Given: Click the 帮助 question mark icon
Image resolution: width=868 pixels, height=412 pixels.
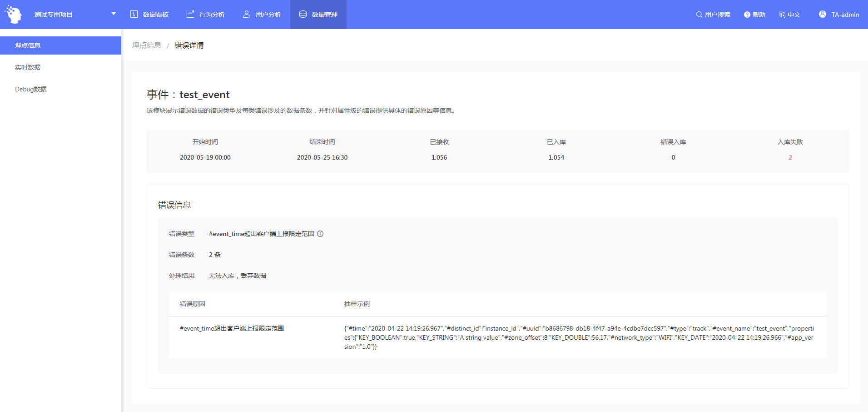Looking at the screenshot, I should pyautogui.click(x=747, y=15).
